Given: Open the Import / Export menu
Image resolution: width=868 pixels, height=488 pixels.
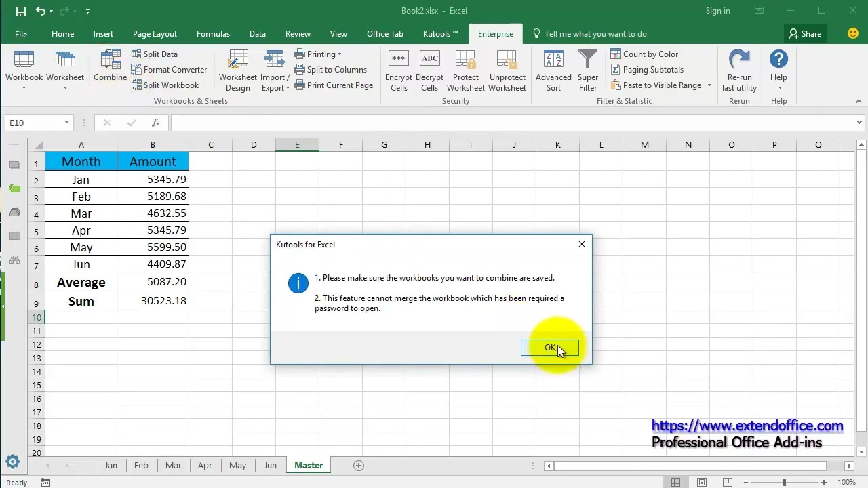Looking at the screenshot, I should coord(275,70).
